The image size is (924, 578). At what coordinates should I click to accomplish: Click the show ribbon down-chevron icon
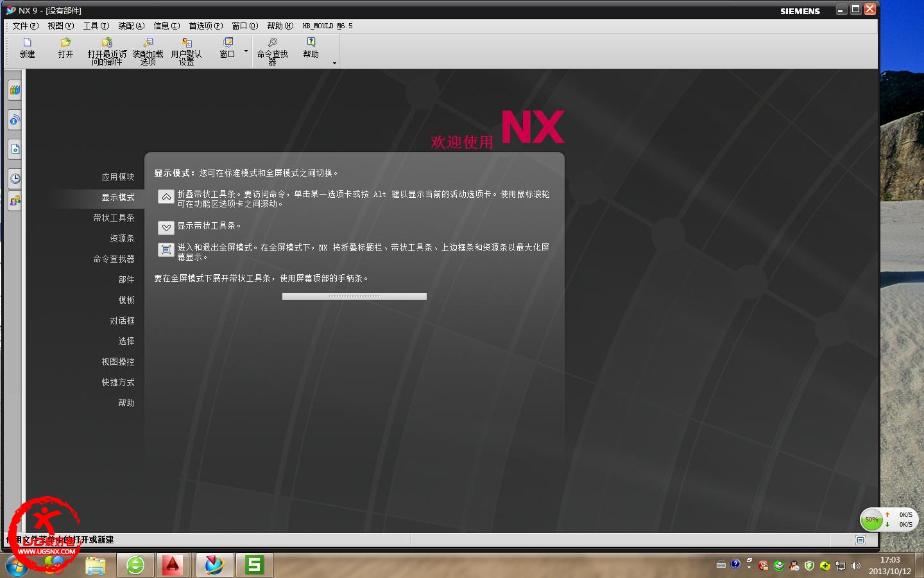tap(166, 227)
